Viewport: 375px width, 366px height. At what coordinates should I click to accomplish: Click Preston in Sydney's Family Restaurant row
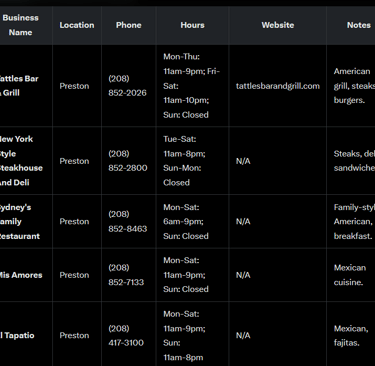pyautogui.click(x=74, y=222)
